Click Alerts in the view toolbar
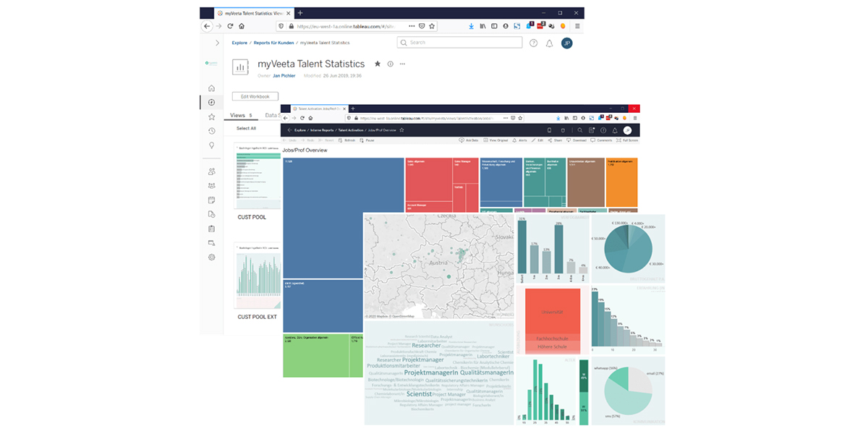 (x=521, y=140)
